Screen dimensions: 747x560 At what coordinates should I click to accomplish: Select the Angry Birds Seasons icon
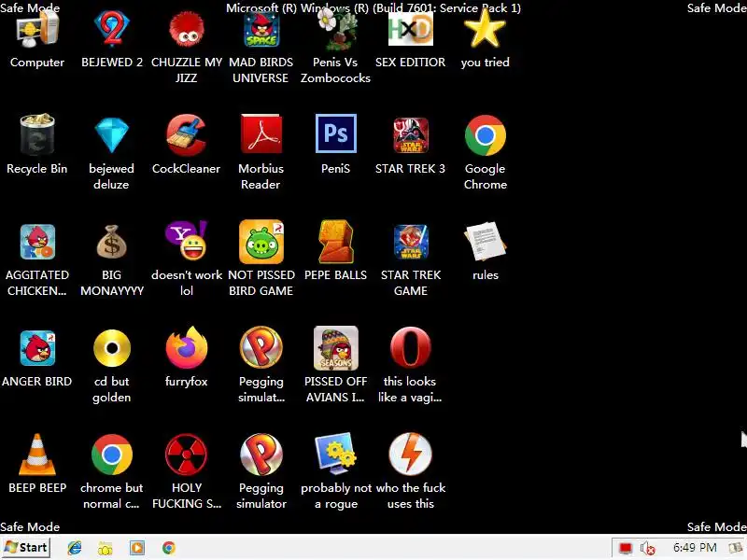[336, 348]
